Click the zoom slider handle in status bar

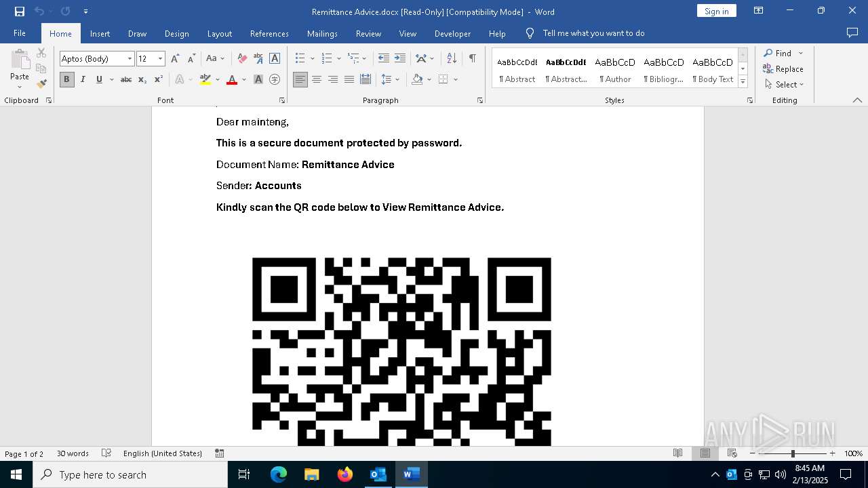coord(793,453)
